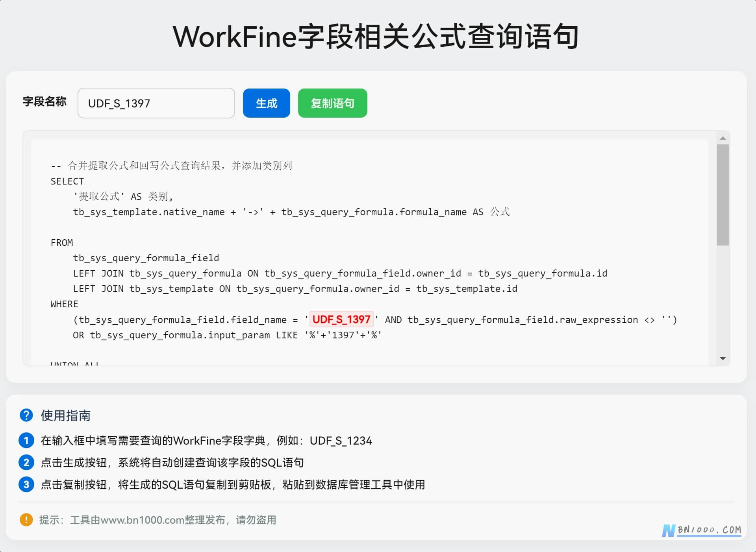The image size is (756, 552).
Task: Click the scrollbar down arrow in SQL box
Action: point(723,358)
